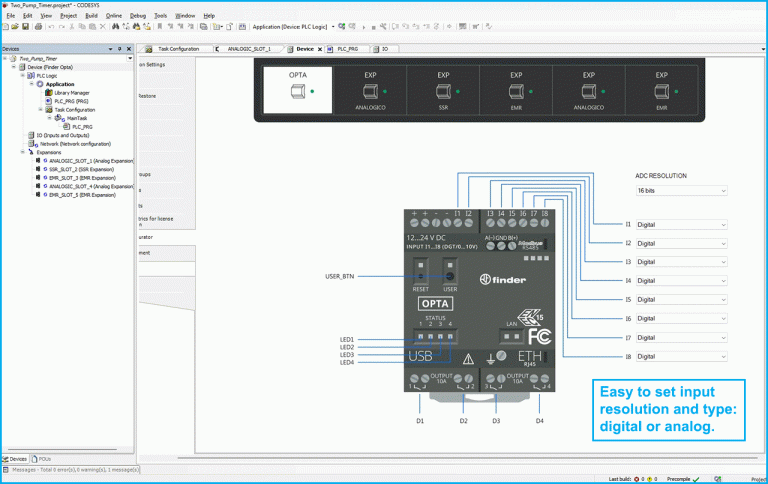Click the Print toolbar icon
This screenshot has width=768, height=484.
click(38, 26)
